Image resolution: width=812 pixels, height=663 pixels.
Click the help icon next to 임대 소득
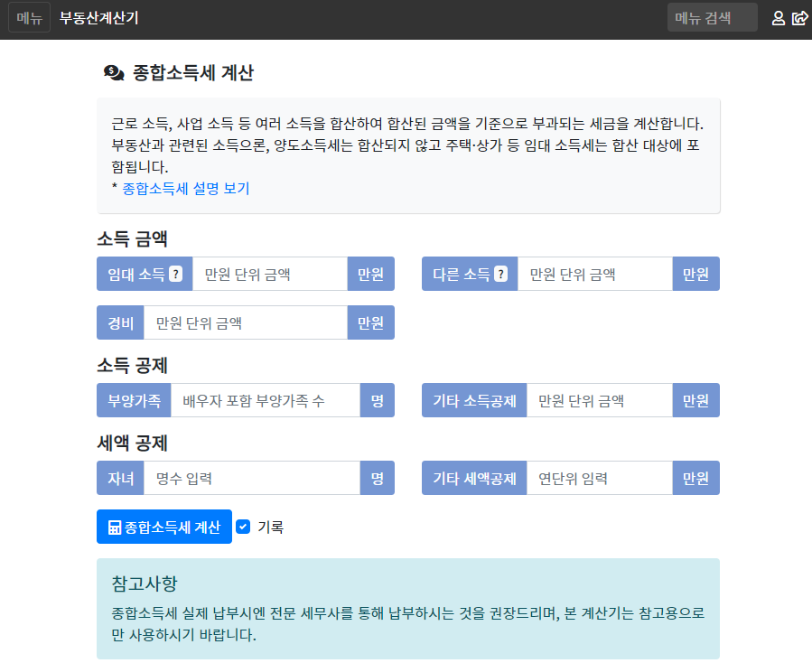click(x=175, y=274)
